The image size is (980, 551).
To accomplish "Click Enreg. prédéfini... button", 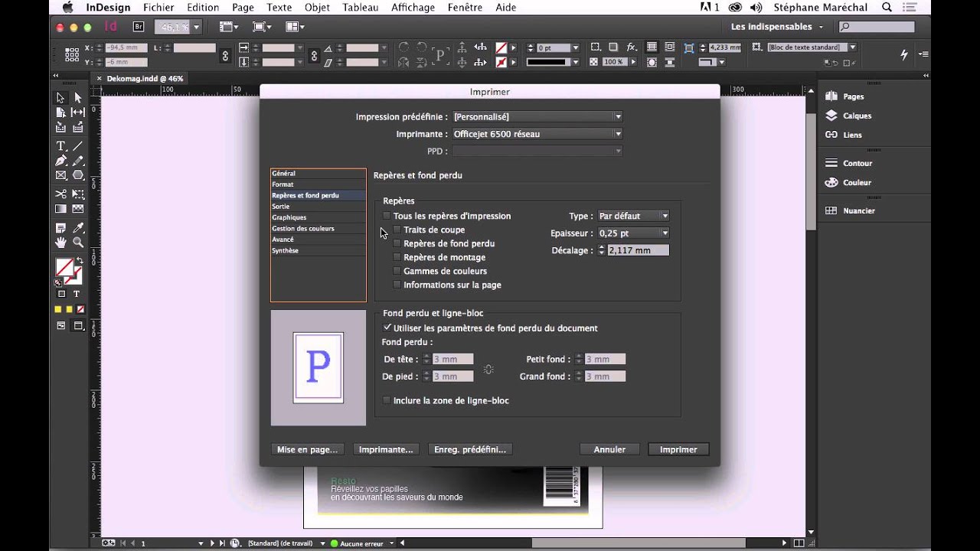I will (470, 449).
